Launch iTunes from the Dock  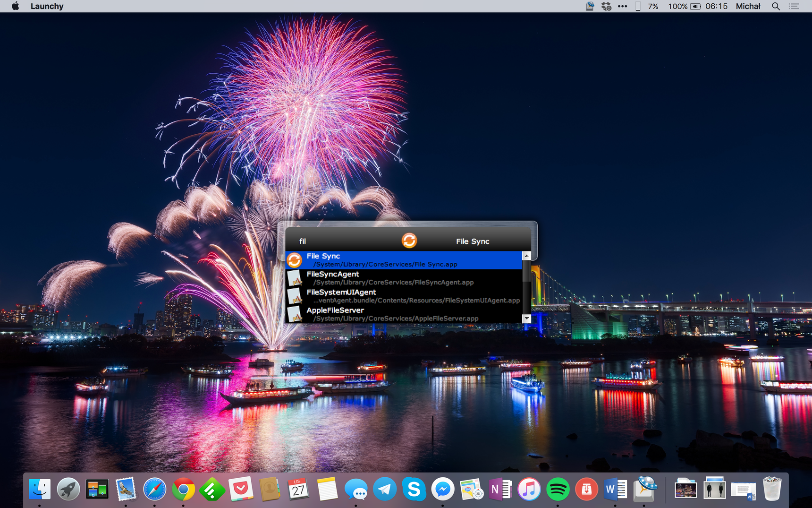click(x=529, y=489)
